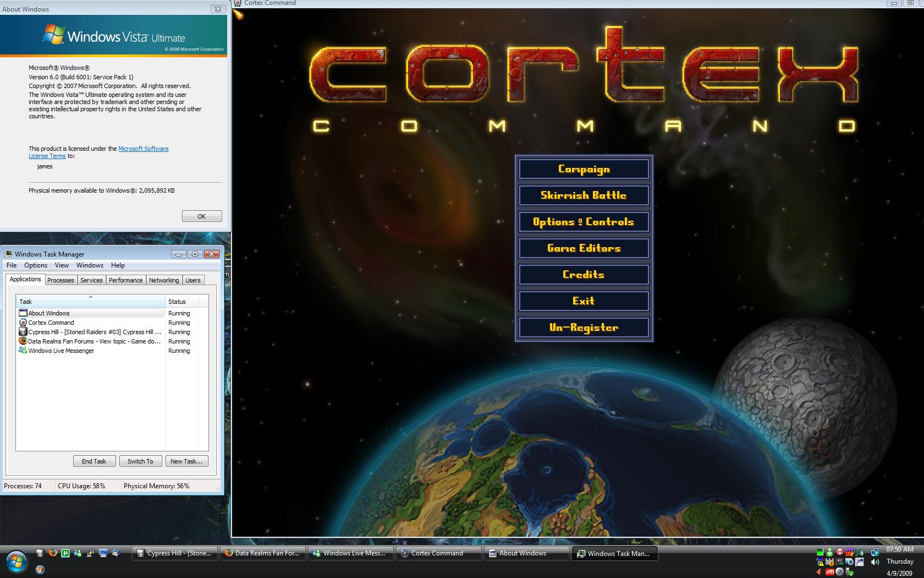This screenshot has height=578, width=924.
Task: Click the volume speaker tray icon
Action: (875, 562)
